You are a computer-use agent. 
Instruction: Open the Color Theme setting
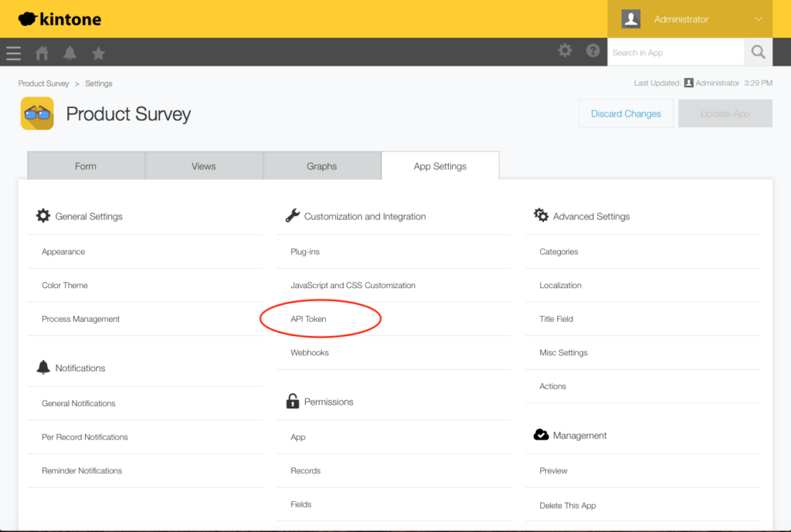[x=65, y=286]
